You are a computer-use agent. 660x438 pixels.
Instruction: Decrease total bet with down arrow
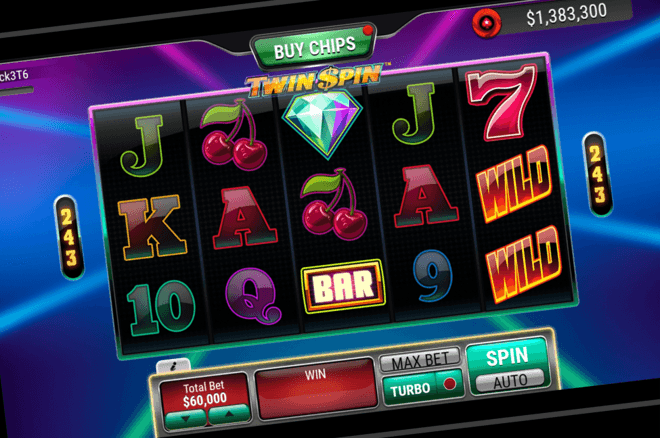pos(186,417)
